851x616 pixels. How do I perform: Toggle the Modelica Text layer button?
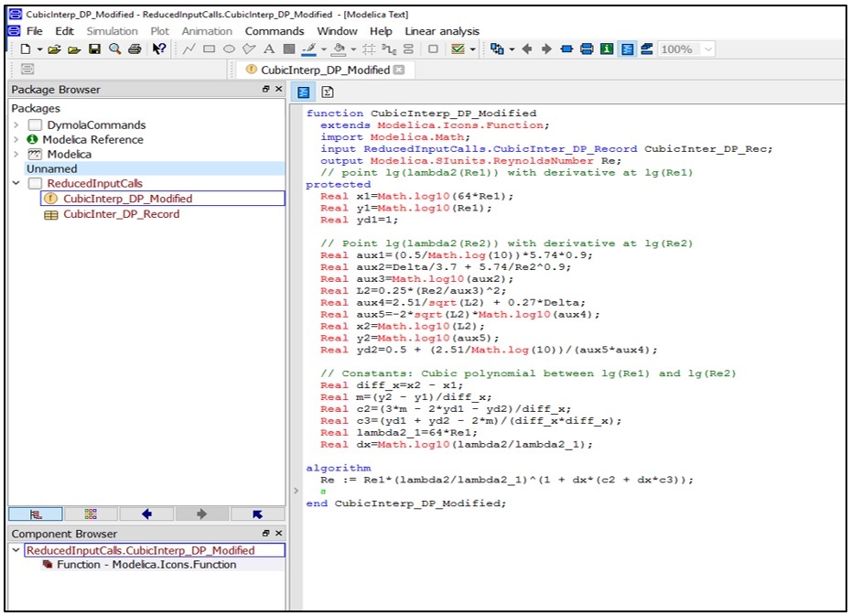(627, 49)
